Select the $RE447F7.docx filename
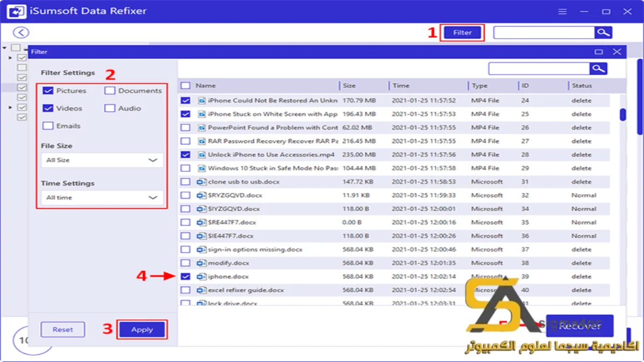The width and height of the screenshot is (644, 362). [x=232, y=223]
